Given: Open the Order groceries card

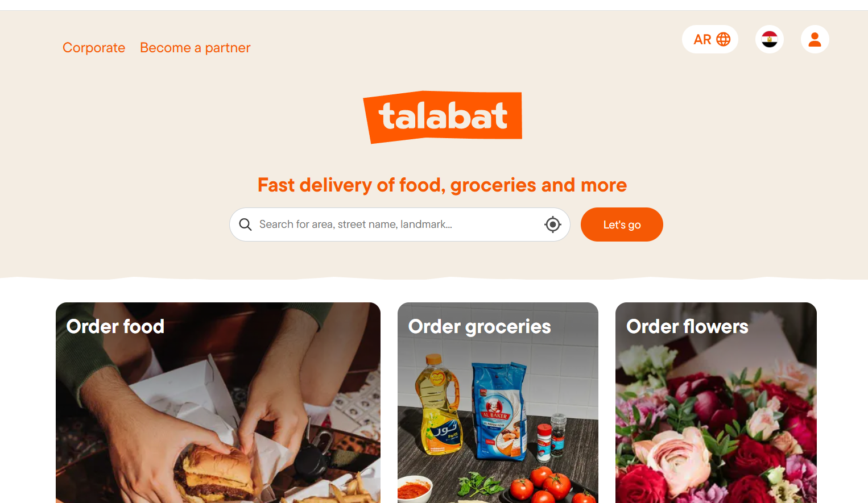Looking at the screenshot, I should click(x=498, y=402).
